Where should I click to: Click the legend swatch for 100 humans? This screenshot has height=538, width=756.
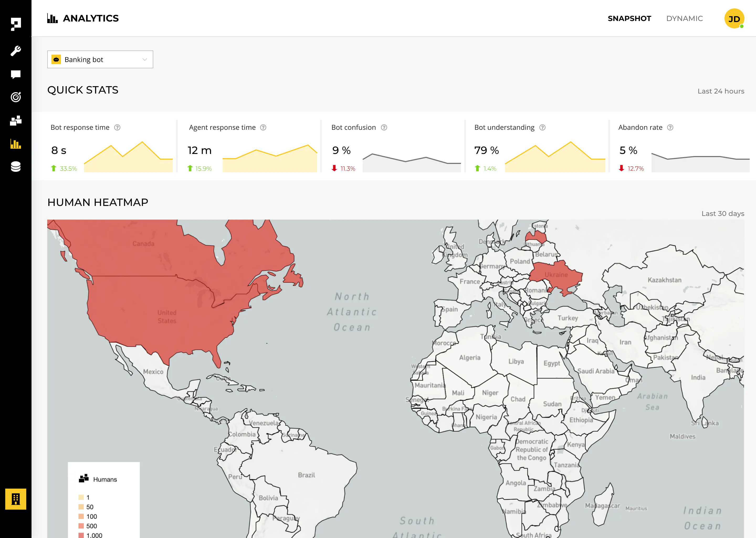(81, 516)
